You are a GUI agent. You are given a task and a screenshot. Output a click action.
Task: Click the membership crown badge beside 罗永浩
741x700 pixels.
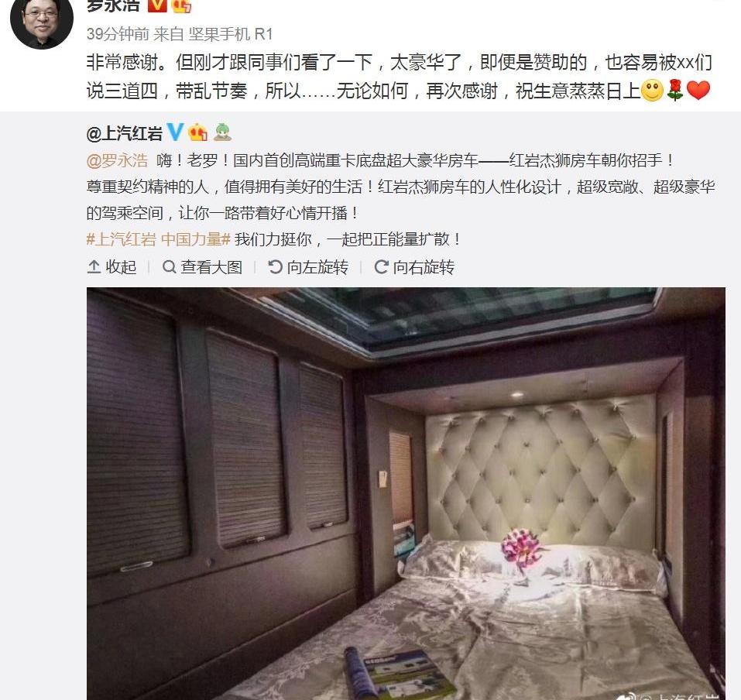click(x=181, y=5)
